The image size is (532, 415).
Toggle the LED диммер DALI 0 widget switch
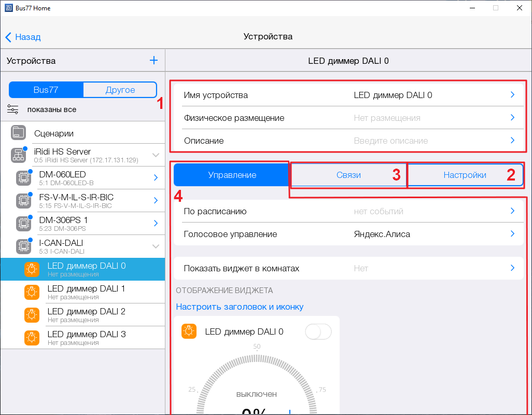tap(318, 331)
